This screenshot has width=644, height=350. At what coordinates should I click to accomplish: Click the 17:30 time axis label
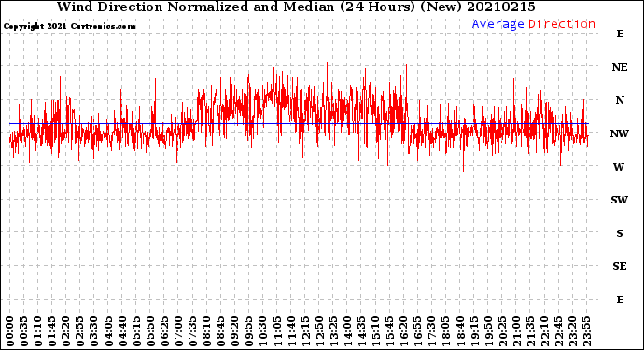(x=431, y=331)
